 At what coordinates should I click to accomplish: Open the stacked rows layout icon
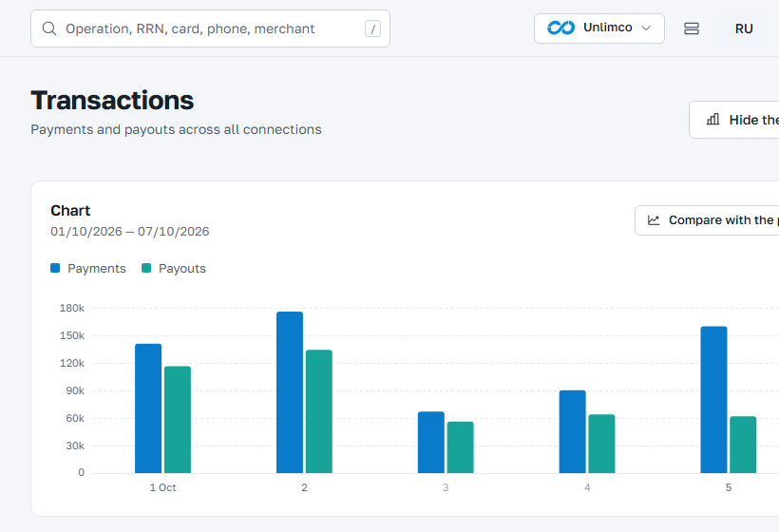[691, 28]
